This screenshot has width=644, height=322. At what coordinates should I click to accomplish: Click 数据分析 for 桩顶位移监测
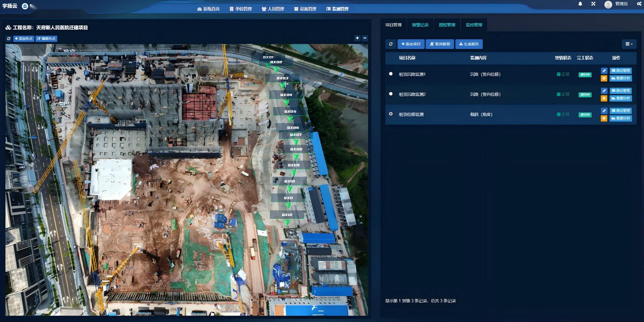coord(620,118)
